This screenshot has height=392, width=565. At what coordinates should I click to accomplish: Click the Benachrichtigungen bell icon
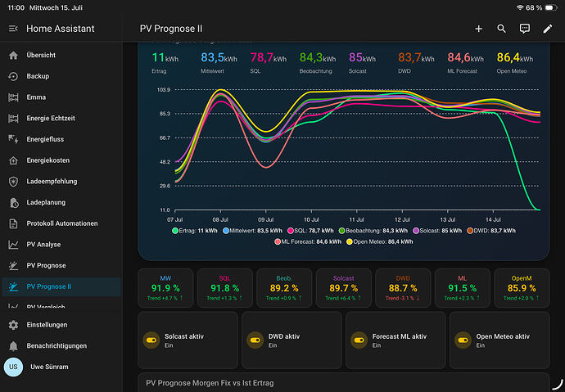click(13, 346)
